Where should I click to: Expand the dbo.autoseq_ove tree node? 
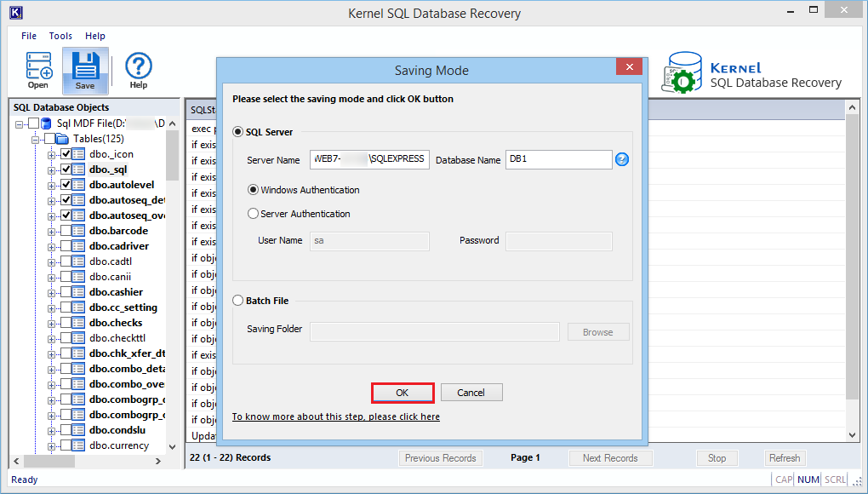(51, 216)
